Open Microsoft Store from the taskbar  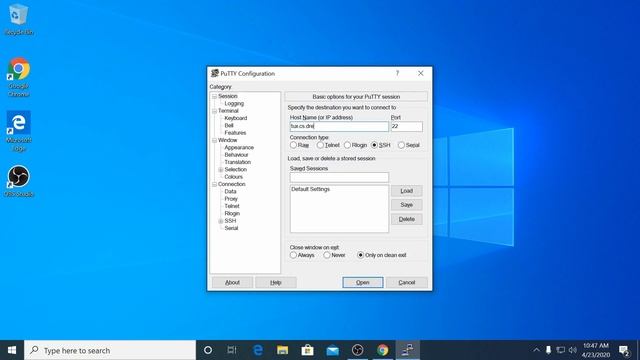(307, 350)
